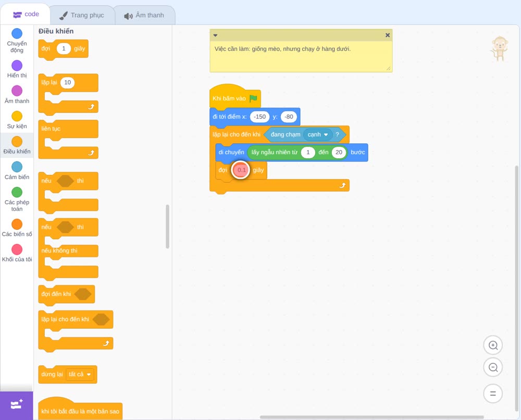This screenshot has height=420, width=521.
Task: Open the Âm thanh tab
Action: 144,15
